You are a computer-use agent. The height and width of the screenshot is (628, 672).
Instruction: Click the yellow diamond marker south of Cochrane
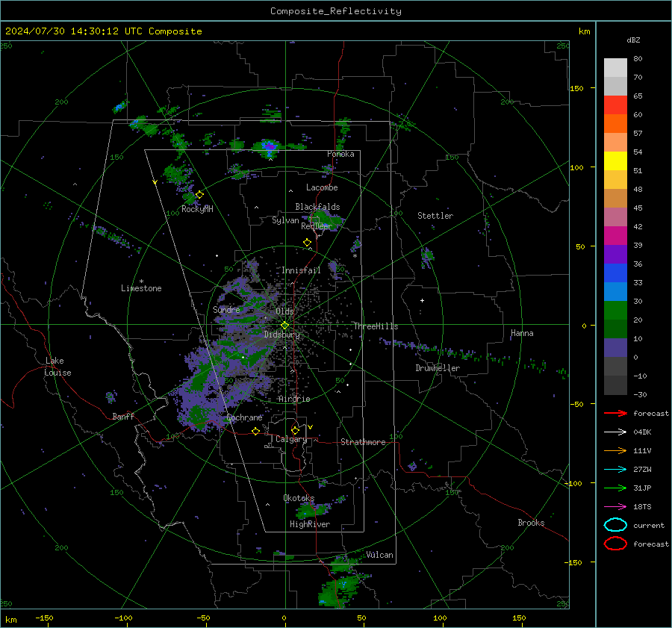tap(255, 431)
